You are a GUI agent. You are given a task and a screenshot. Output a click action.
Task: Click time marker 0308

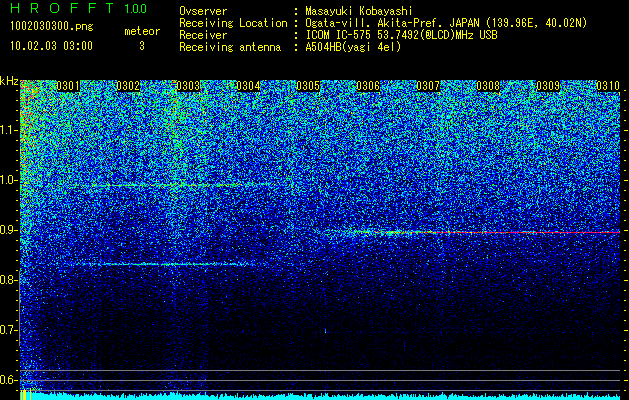click(x=488, y=86)
